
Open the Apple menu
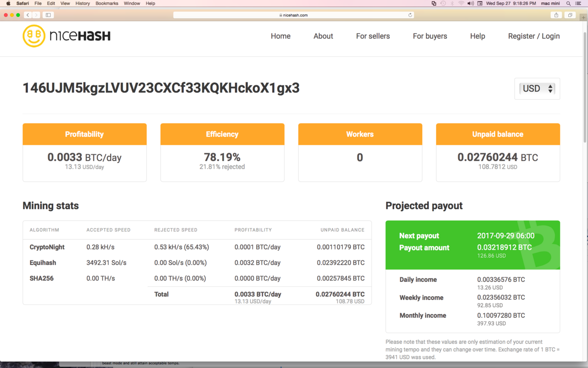(8, 3)
